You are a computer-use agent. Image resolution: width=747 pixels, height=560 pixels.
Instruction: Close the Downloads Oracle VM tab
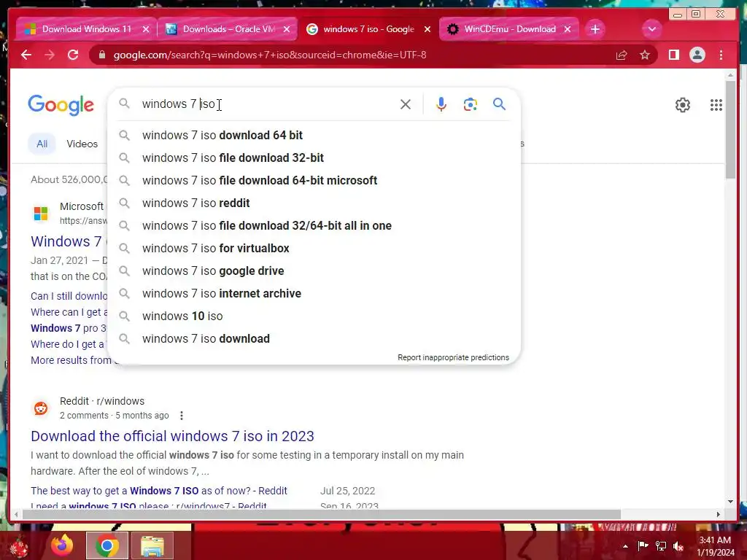pos(286,29)
